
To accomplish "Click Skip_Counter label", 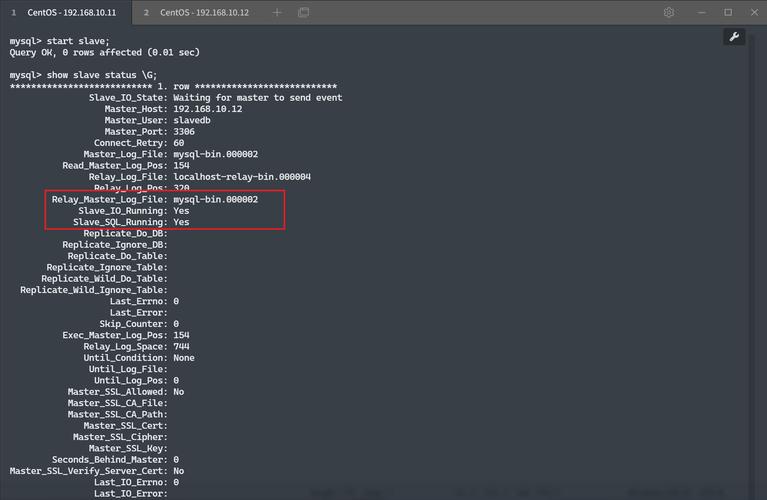I will [x=134, y=324].
